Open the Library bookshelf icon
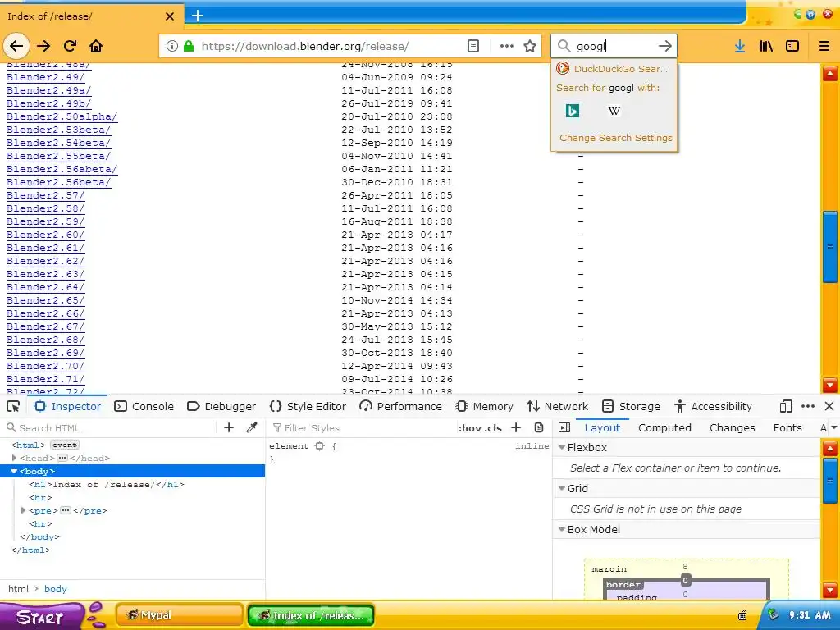 (x=766, y=46)
